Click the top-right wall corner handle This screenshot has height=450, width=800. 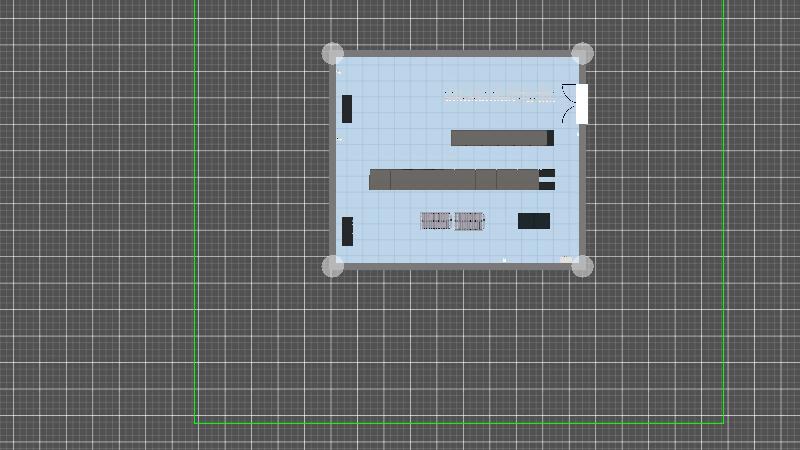(x=582, y=54)
